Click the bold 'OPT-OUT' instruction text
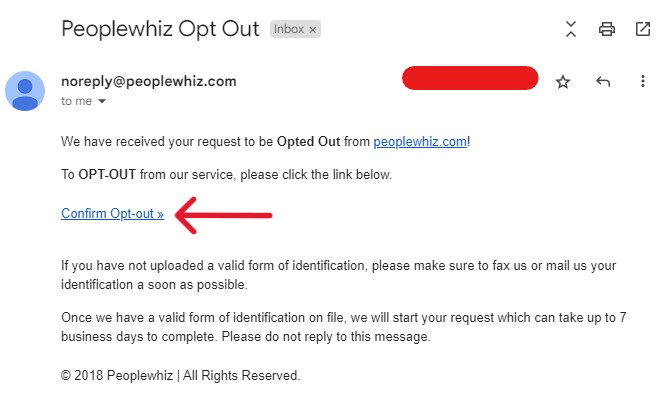This screenshot has height=406, width=659. [x=107, y=174]
